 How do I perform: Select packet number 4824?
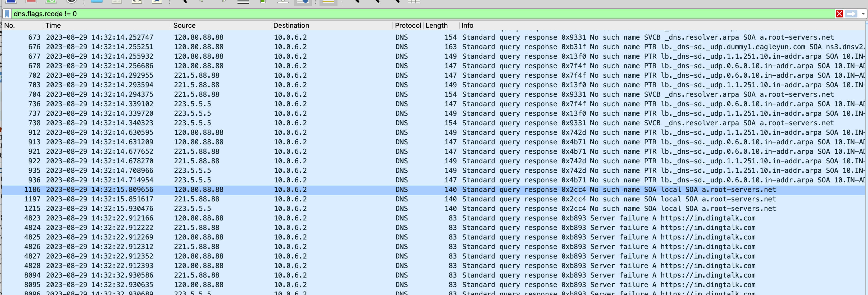434,228
